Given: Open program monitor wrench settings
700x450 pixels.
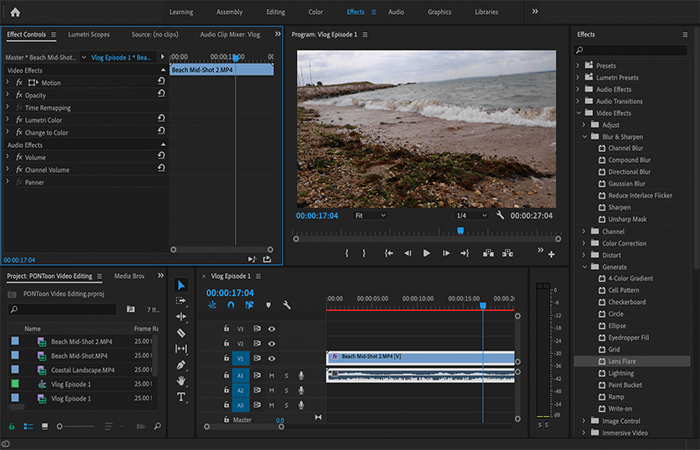Looking at the screenshot, I should point(500,215).
